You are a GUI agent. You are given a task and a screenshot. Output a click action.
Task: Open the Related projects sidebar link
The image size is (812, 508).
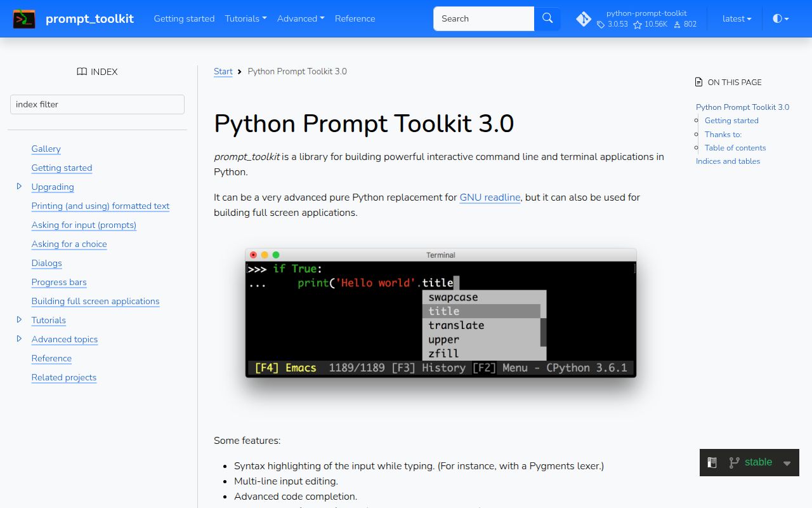pos(64,377)
